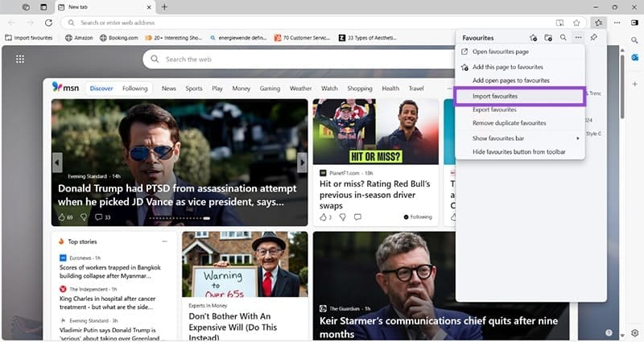
Task: Search favourites using the magnifier icon
Action: [563, 38]
